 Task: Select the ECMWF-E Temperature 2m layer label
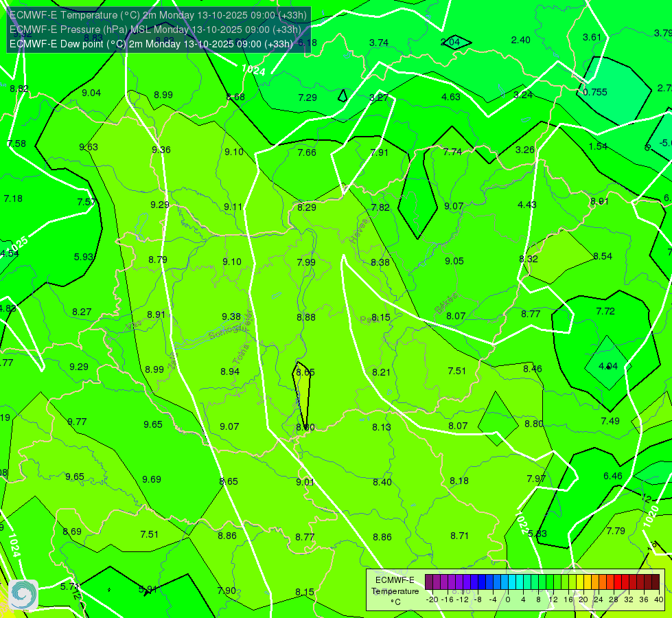[158, 15]
